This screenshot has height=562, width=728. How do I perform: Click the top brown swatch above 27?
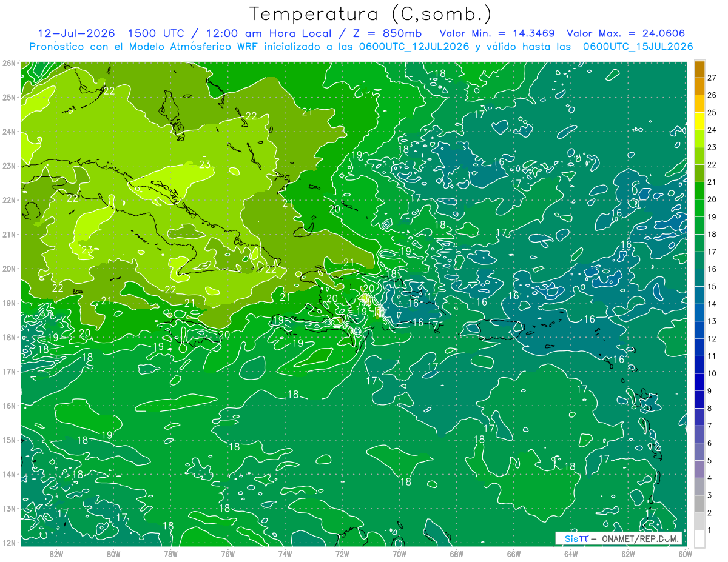[x=699, y=69]
